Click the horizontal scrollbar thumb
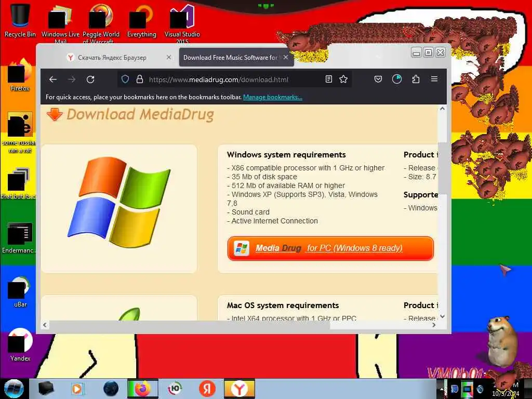532x399 pixels. (189, 325)
